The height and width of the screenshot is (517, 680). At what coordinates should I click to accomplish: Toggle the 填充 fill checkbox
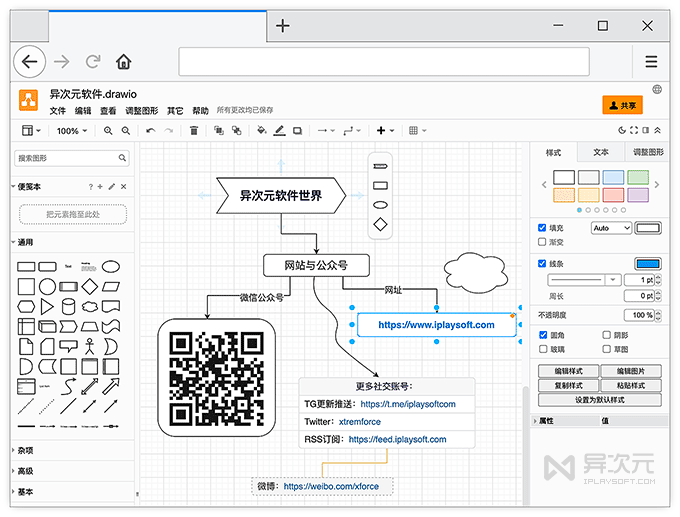542,228
